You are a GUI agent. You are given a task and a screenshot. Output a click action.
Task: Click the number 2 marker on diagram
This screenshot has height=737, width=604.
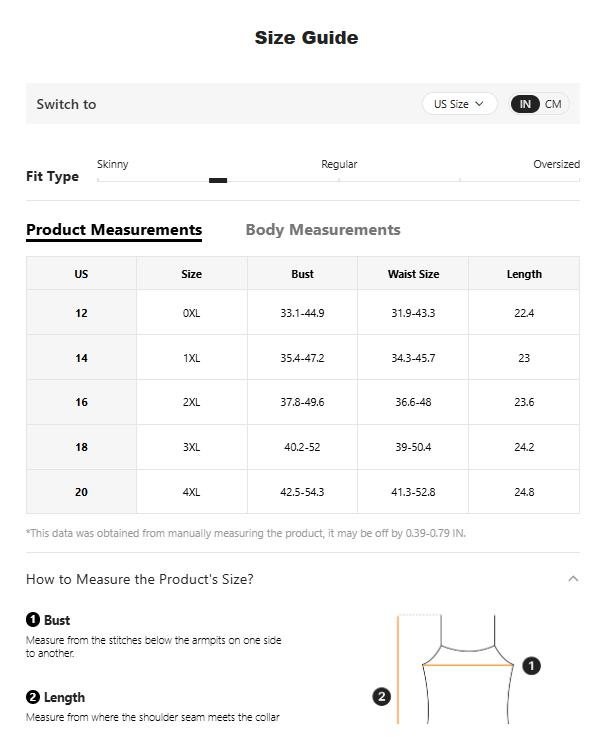tap(381, 697)
